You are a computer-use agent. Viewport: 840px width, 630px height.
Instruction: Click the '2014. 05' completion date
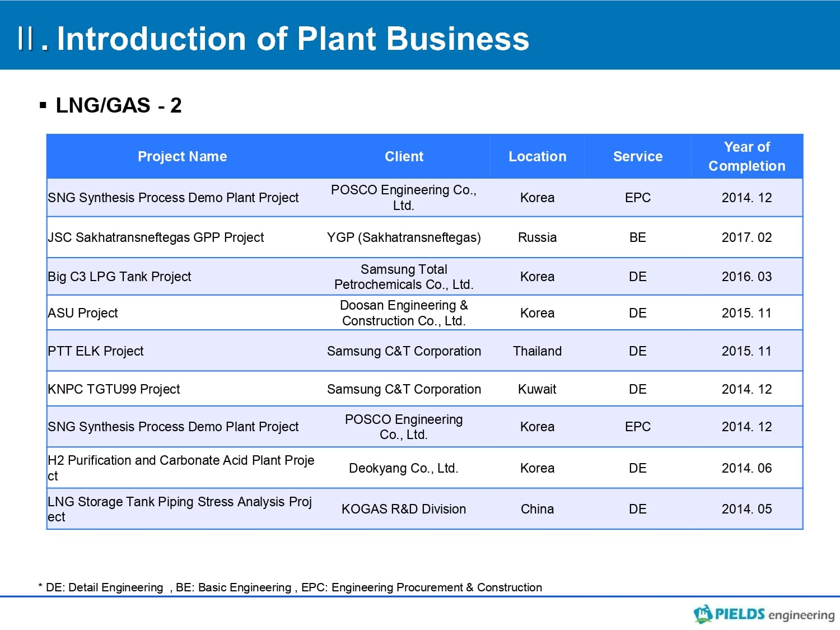click(x=746, y=509)
